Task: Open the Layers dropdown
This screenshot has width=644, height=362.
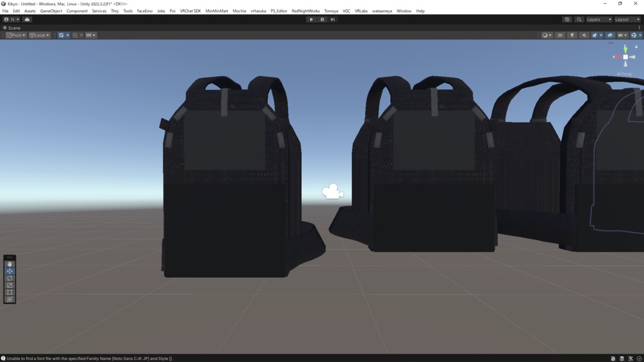Action: pos(599,19)
